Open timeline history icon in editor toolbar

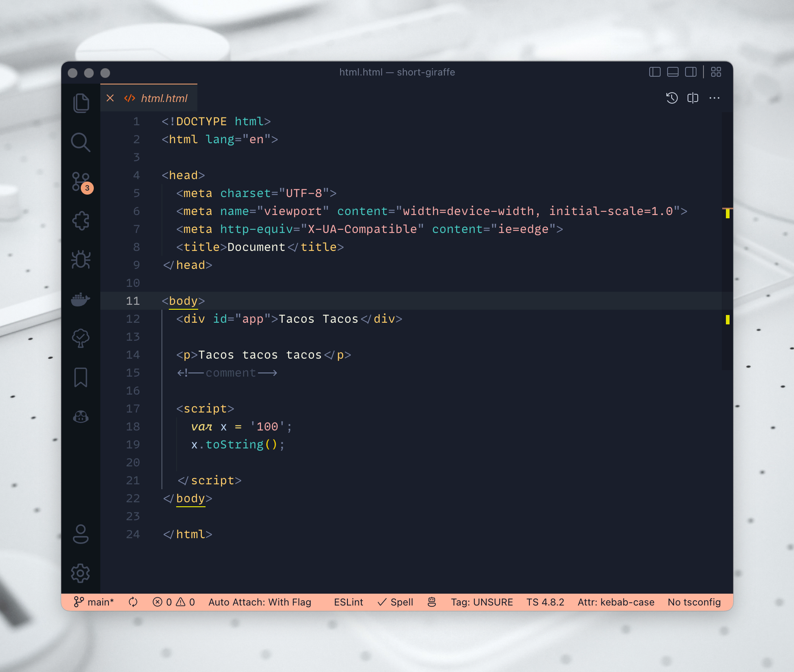click(672, 98)
